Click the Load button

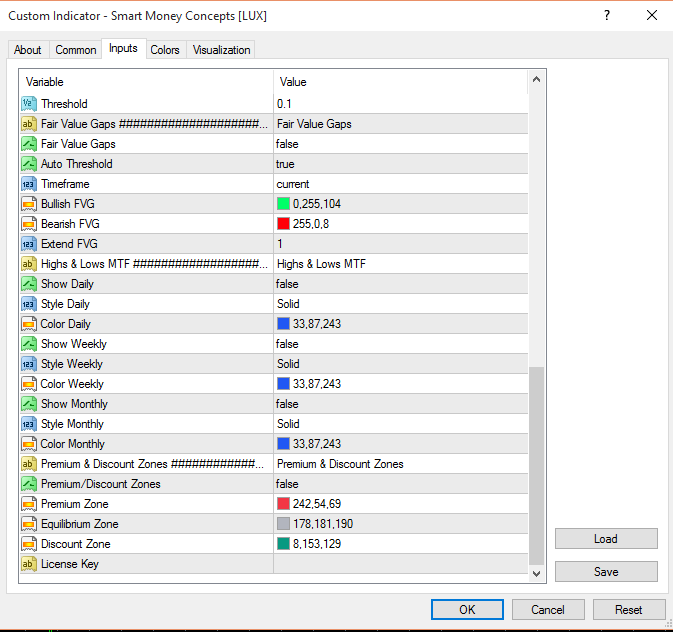pos(606,538)
